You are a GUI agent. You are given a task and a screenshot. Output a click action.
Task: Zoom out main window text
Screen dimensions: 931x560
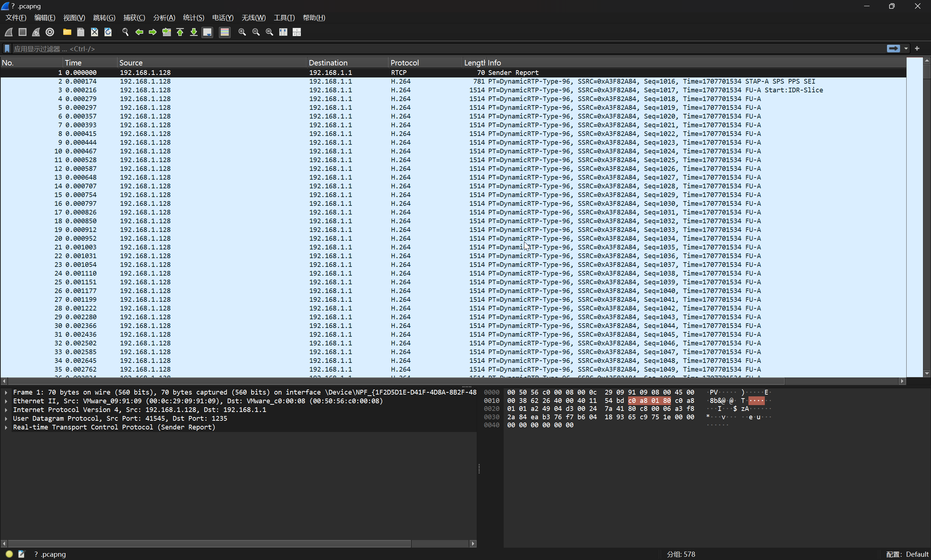click(256, 32)
